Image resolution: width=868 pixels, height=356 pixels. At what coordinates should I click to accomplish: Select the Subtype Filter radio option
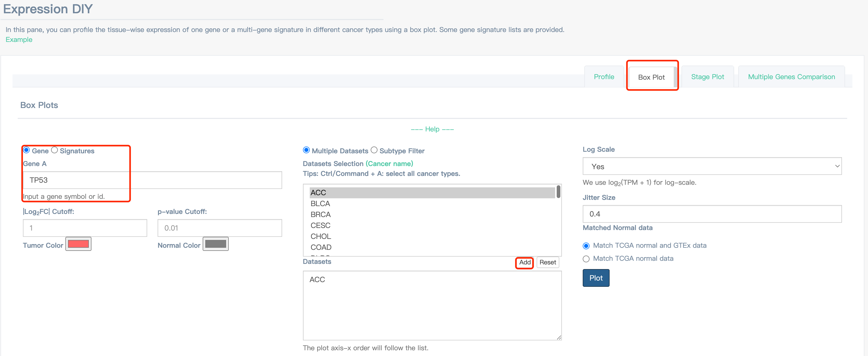tap(374, 150)
